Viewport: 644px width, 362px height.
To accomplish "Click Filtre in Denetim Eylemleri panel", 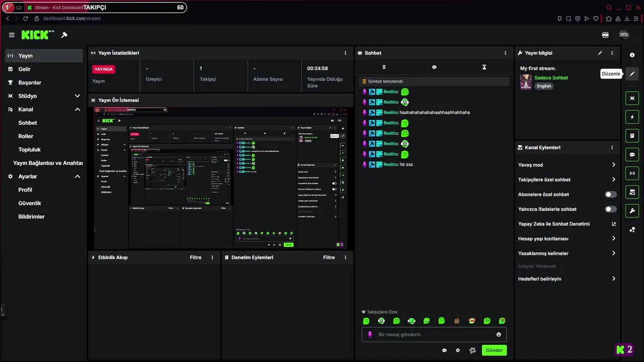I will pyautogui.click(x=329, y=257).
